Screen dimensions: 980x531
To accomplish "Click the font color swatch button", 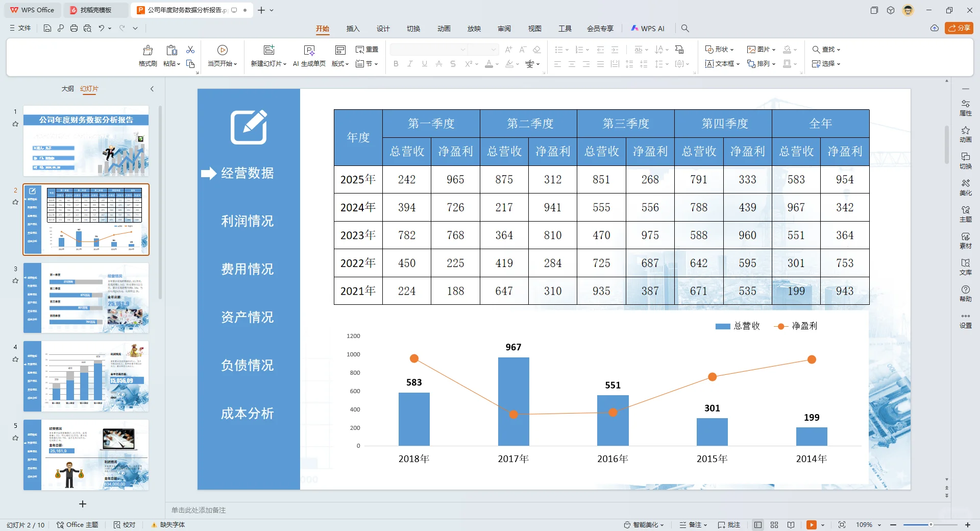I will (x=489, y=64).
